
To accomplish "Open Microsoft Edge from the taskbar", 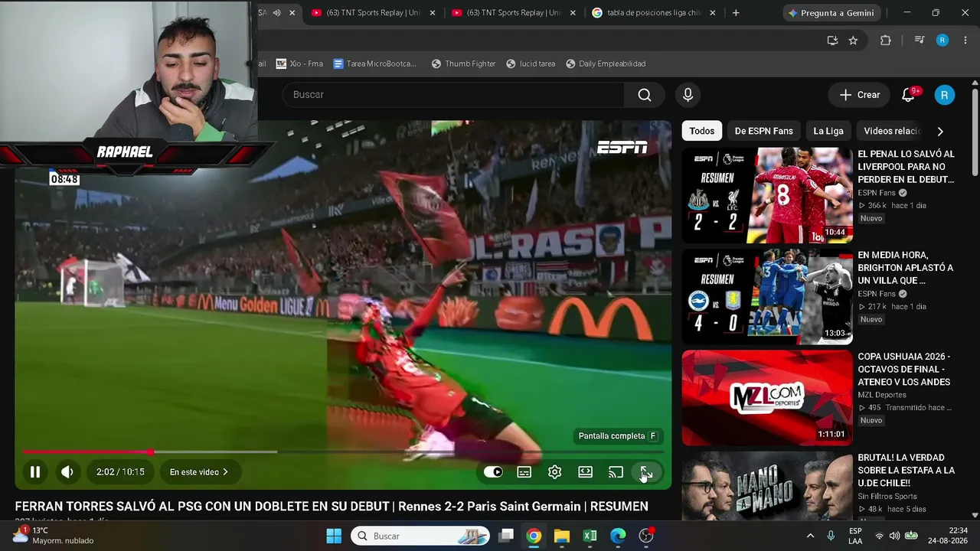I will pyautogui.click(x=618, y=536).
